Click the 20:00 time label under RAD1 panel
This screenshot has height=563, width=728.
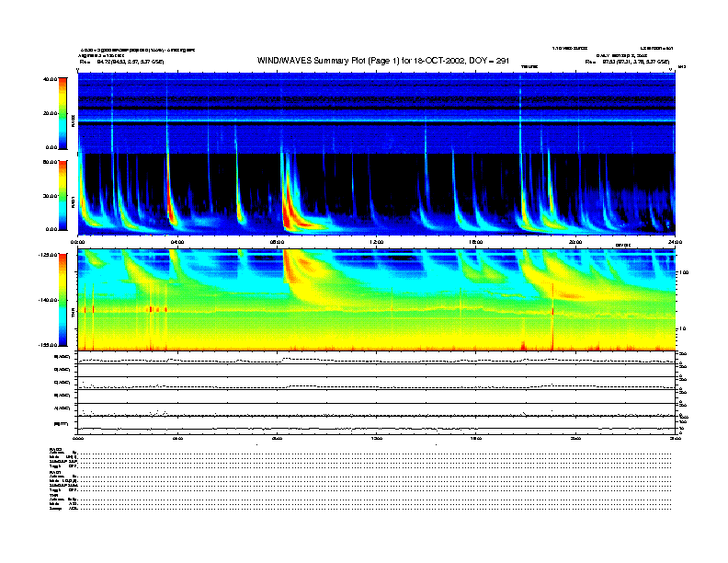(575, 242)
